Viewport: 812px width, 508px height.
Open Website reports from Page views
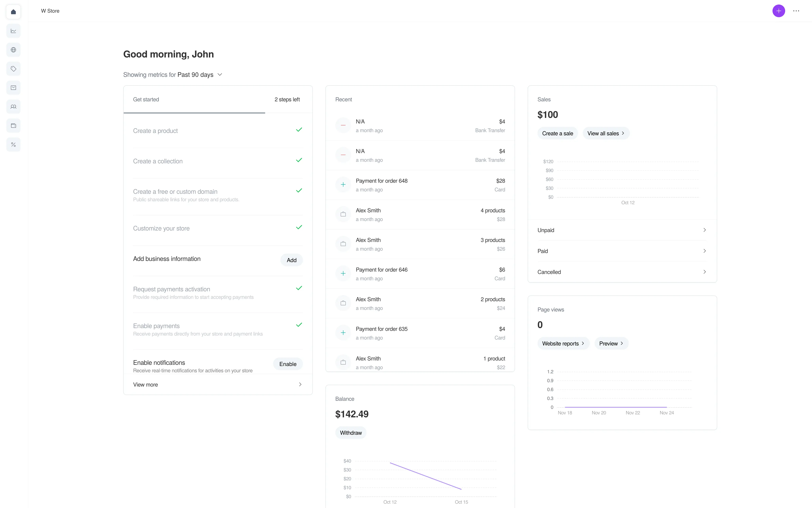coord(564,343)
